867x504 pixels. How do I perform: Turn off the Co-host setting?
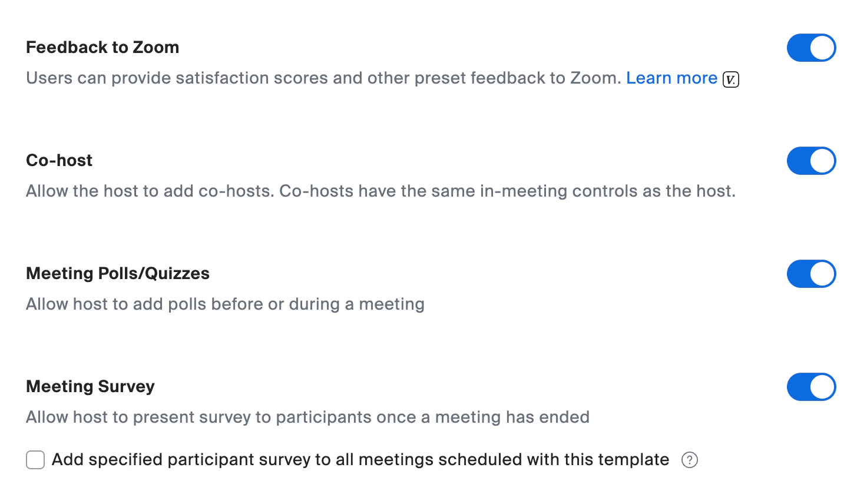tap(812, 161)
